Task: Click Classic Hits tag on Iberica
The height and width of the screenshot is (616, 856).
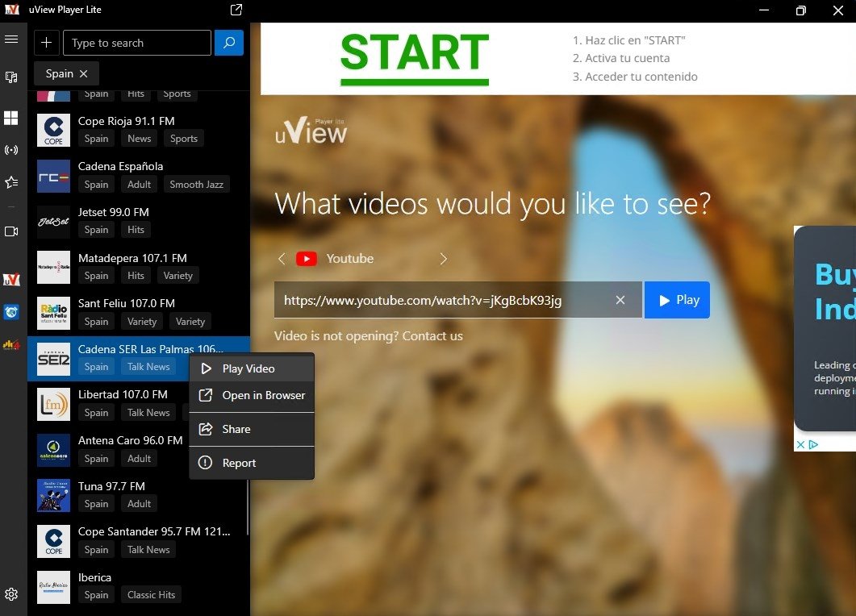Action: tap(151, 595)
